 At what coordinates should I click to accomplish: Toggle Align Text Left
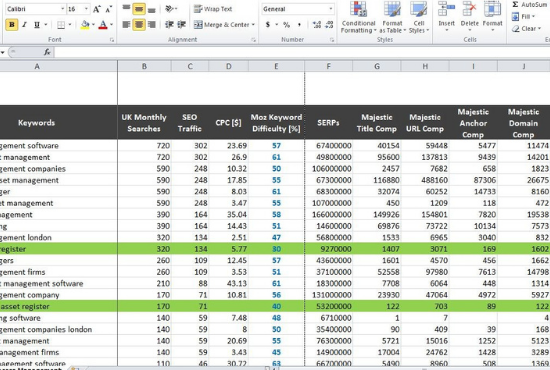(126, 25)
